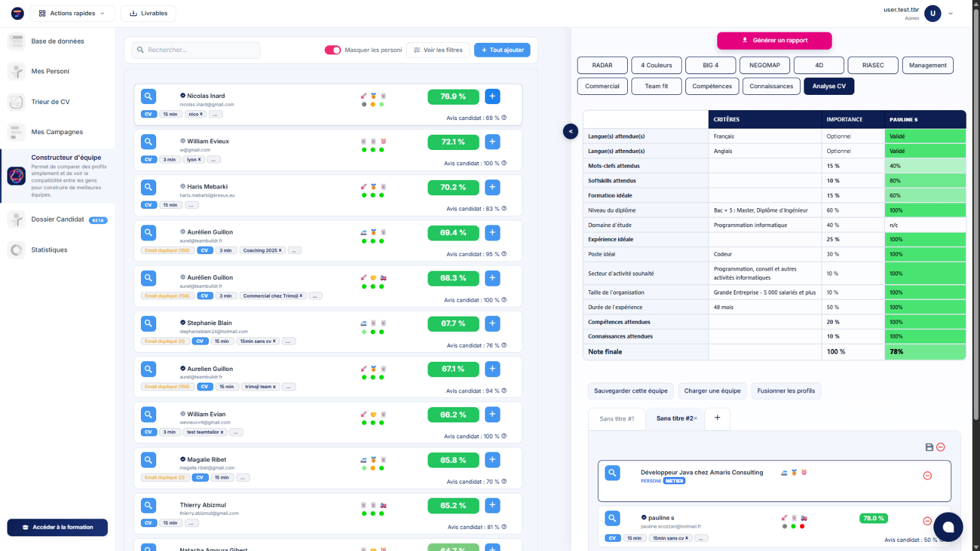Open William Evian's profile magnifier
This screenshot has height=551, width=980.
[x=148, y=414]
